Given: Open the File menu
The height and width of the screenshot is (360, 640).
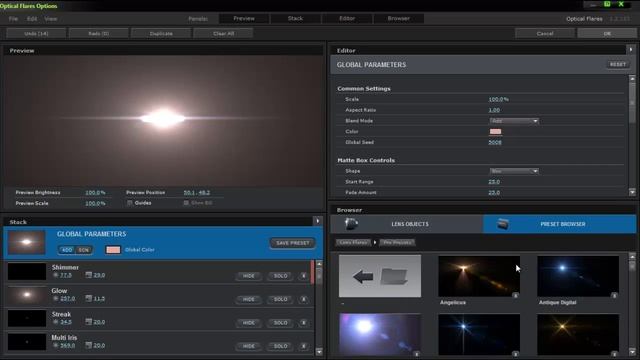Looking at the screenshot, I should pyautogui.click(x=13, y=19).
